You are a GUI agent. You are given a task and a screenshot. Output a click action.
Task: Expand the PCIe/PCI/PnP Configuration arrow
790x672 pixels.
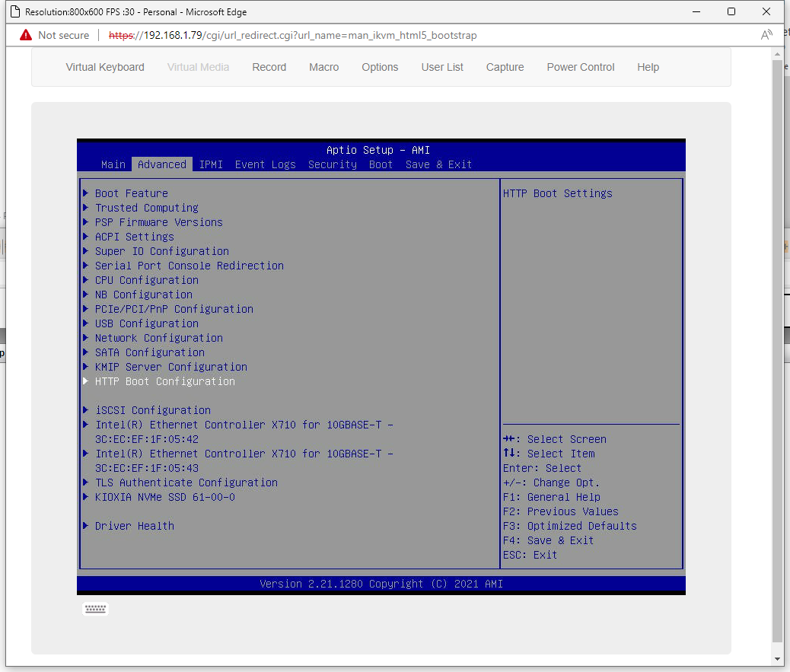(86, 309)
